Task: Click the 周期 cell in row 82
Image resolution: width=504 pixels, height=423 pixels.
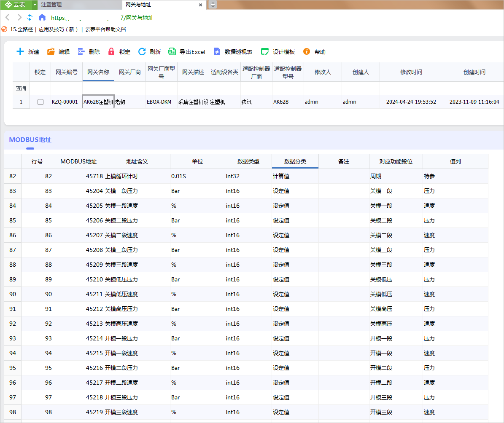Action: [396, 176]
